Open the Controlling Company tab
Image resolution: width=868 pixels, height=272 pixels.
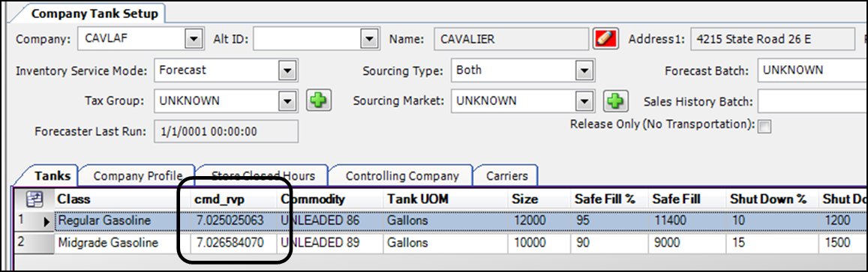402,176
